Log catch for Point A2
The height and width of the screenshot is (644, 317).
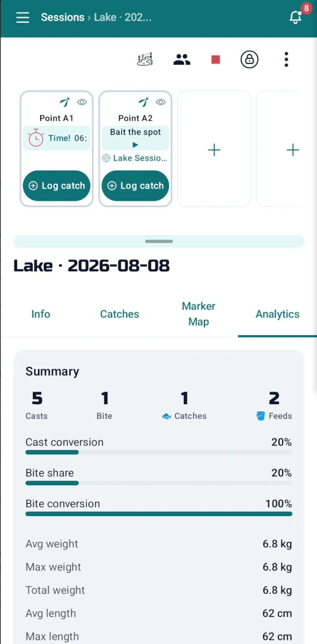coord(135,185)
